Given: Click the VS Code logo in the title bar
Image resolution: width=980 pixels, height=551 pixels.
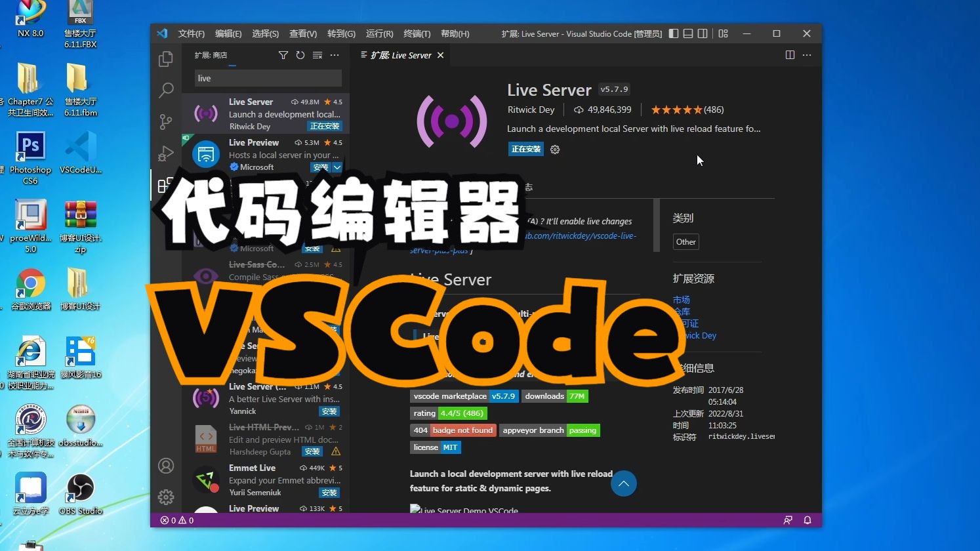Looking at the screenshot, I should [x=162, y=33].
